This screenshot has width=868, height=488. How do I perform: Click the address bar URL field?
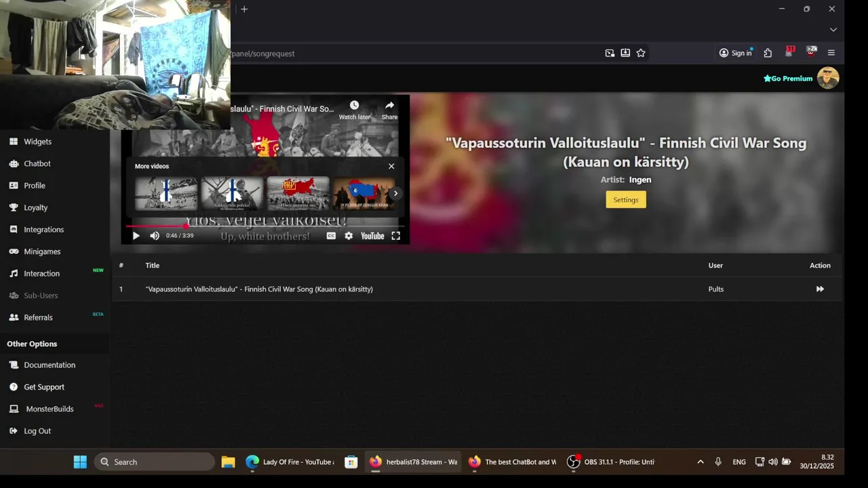tap(414, 53)
